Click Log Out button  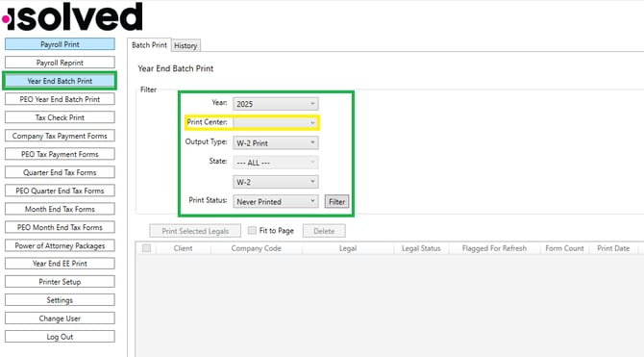pyautogui.click(x=60, y=337)
